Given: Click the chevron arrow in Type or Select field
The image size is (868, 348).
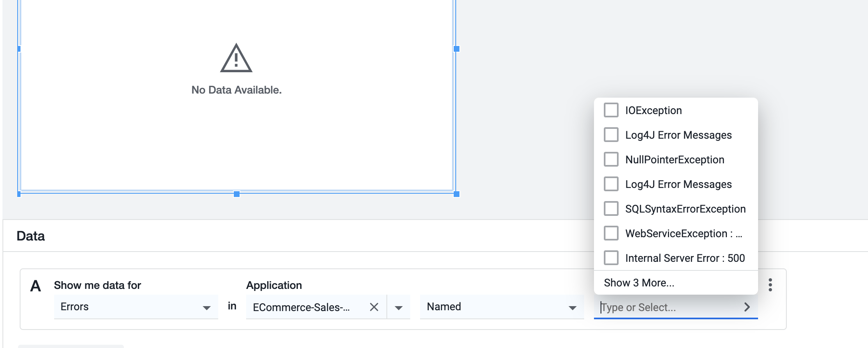Looking at the screenshot, I should click(x=747, y=307).
